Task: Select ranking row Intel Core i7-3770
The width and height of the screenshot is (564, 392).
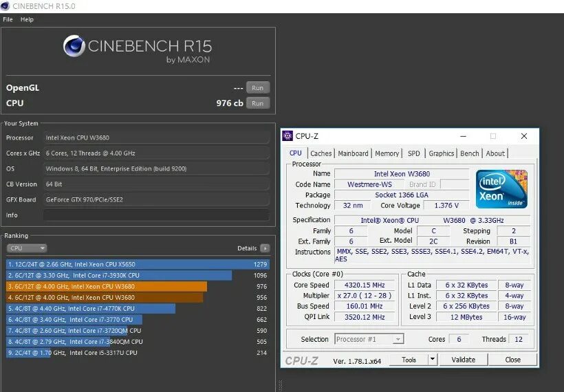Action: click(138, 320)
